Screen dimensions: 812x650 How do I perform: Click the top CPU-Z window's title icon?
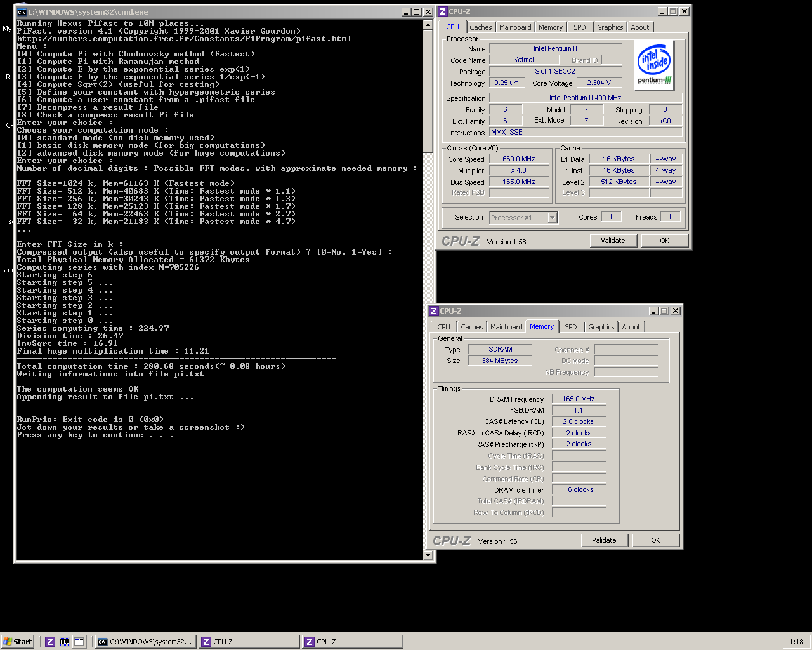pos(443,11)
